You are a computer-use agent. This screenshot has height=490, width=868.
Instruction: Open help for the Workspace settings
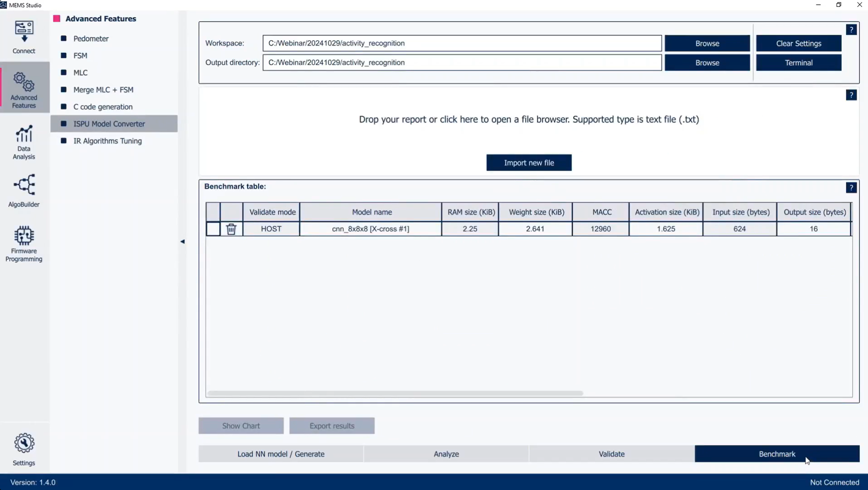(x=852, y=30)
